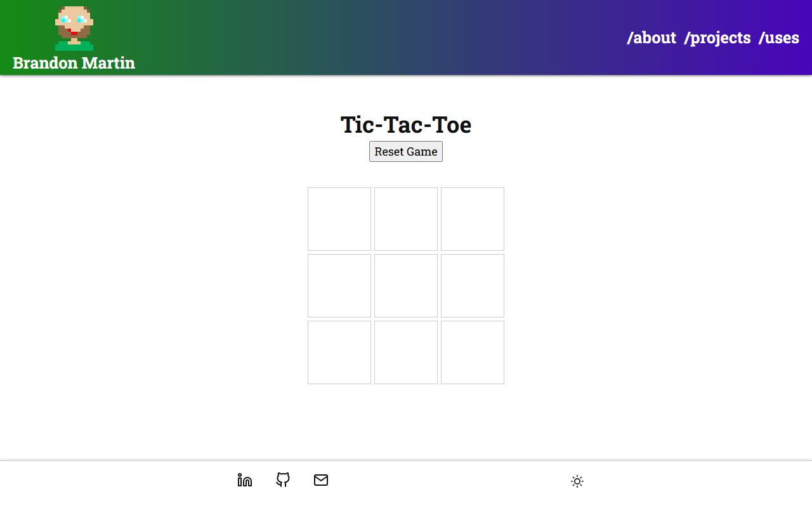Open the GitHub icon in the footer
The image size is (812, 508).
pos(283,480)
